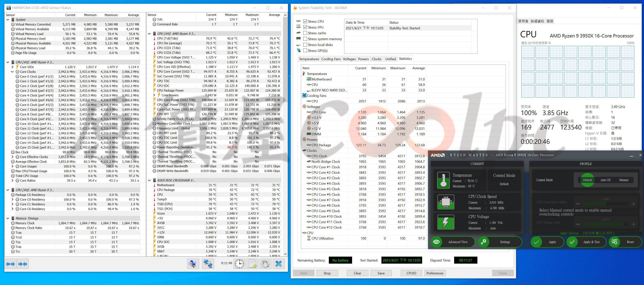
Task: Click AIDA64 Powers category icon
Action: 304,139
